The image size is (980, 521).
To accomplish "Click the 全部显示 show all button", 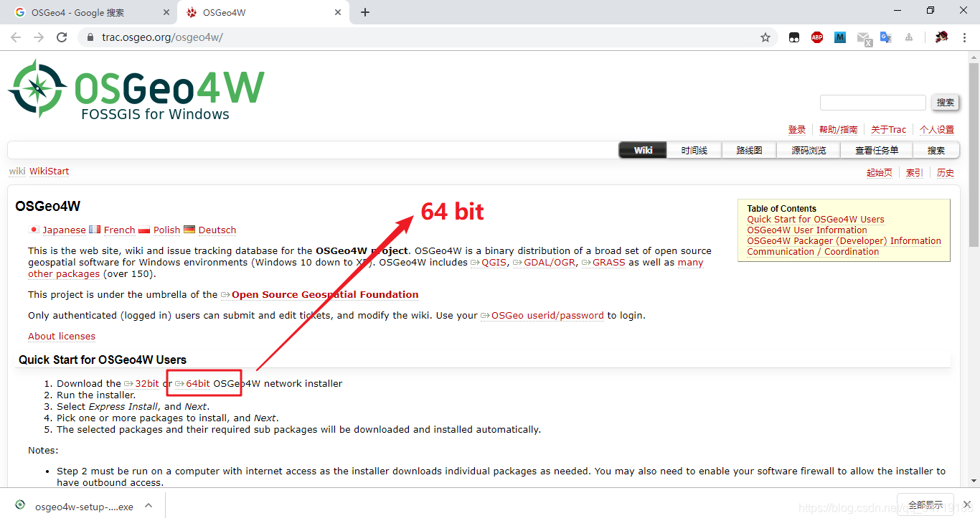I will coord(925,505).
